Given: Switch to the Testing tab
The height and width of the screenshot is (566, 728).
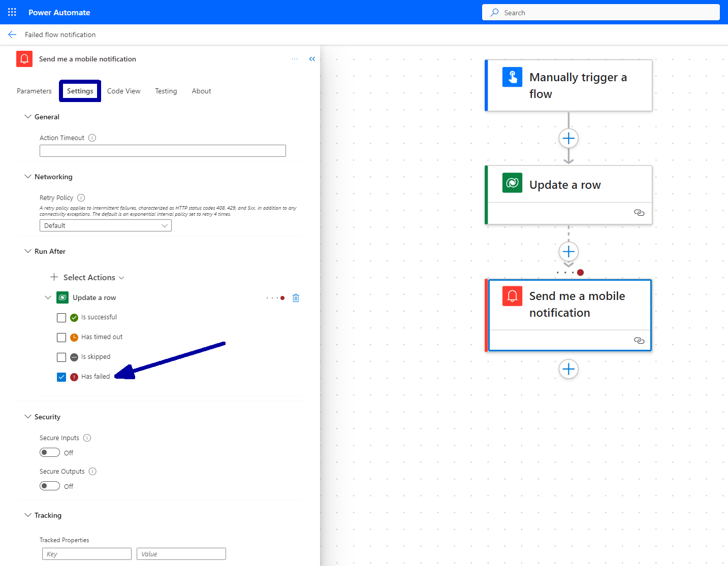Looking at the screenshot, I should coord(166,91).
